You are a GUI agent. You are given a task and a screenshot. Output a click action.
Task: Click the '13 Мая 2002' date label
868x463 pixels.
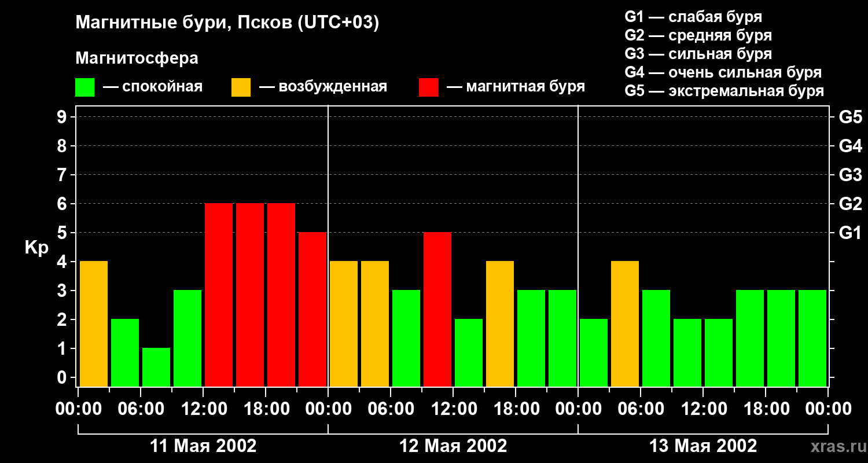coord(703,446)
